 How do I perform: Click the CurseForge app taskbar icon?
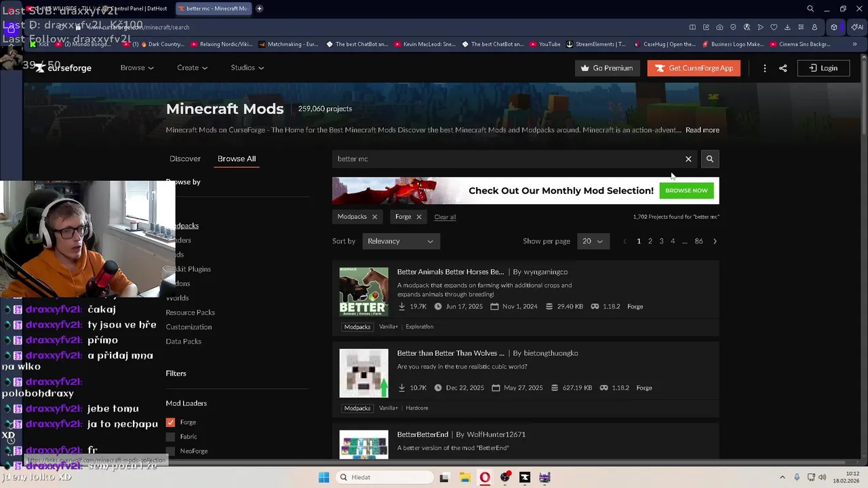525,477
